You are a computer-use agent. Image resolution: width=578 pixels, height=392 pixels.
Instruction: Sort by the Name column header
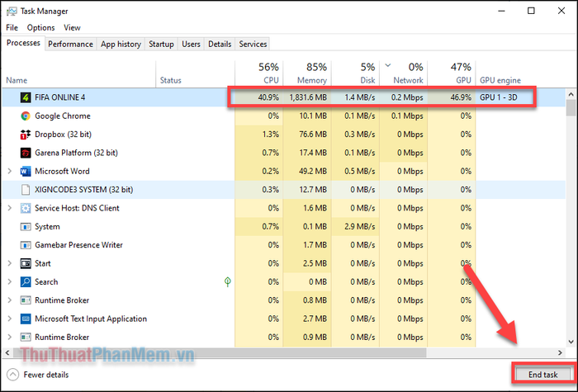(x=79, y=74)
